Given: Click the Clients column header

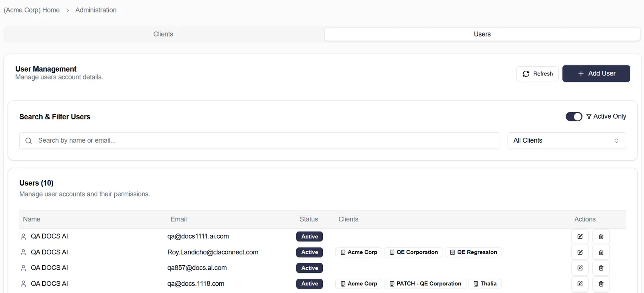Looking at the screenshot, I should (x=348, y=219).
